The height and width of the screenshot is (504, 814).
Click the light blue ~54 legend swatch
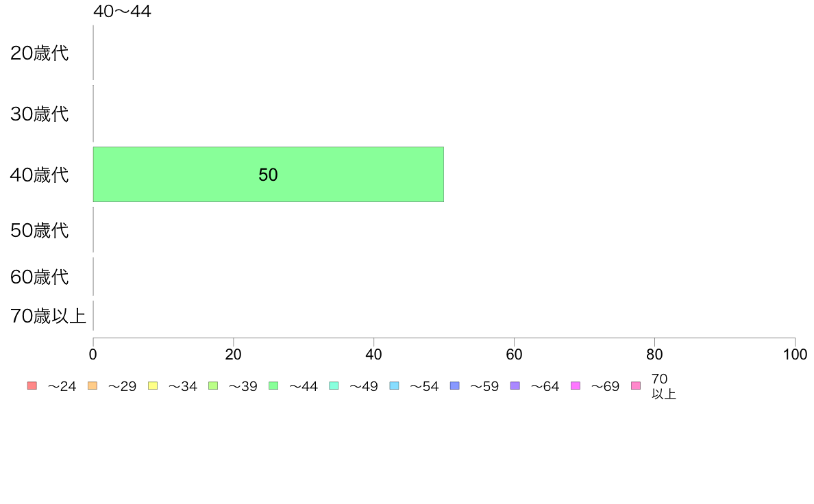tap(394, 386)
